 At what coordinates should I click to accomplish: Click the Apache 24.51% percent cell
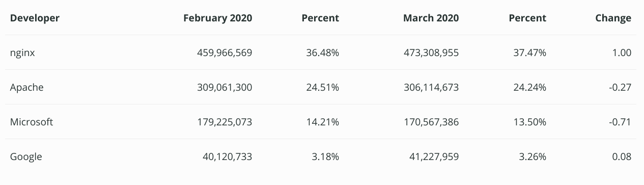[323, 87]
